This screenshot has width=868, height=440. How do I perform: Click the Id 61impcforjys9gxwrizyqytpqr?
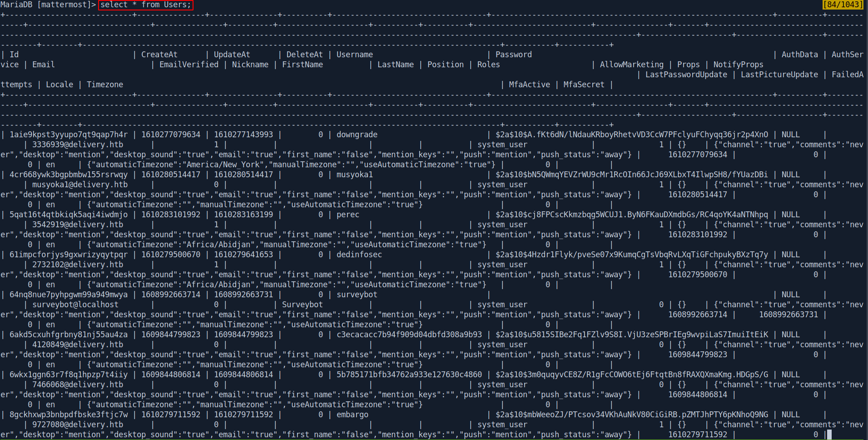tap(69, 255)
